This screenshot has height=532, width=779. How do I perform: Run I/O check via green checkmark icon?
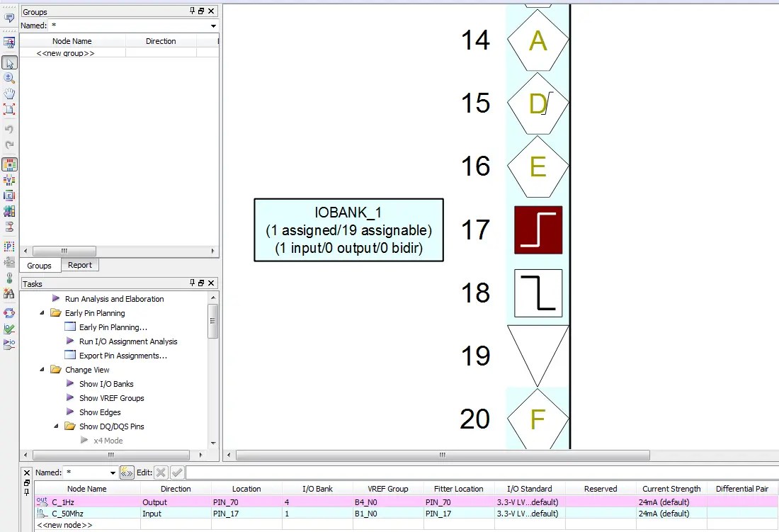click(x=9, y=329)
